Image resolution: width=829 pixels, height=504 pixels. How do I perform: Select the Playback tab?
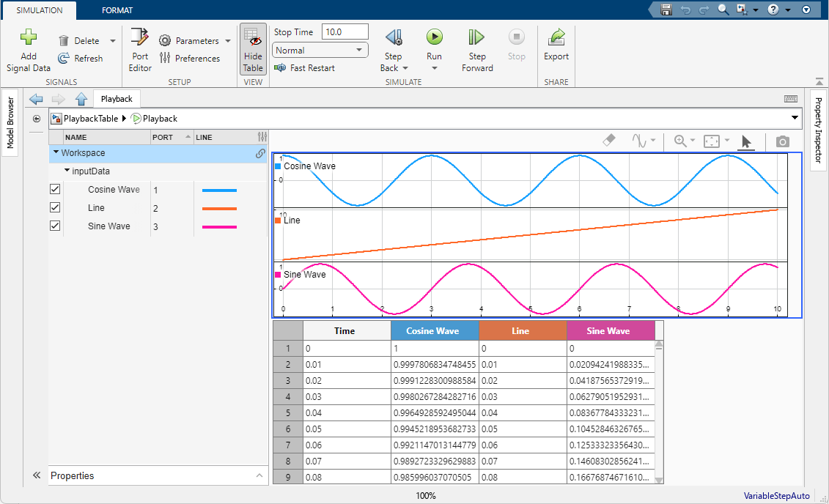pyautogui.click(x=117, y=99)
